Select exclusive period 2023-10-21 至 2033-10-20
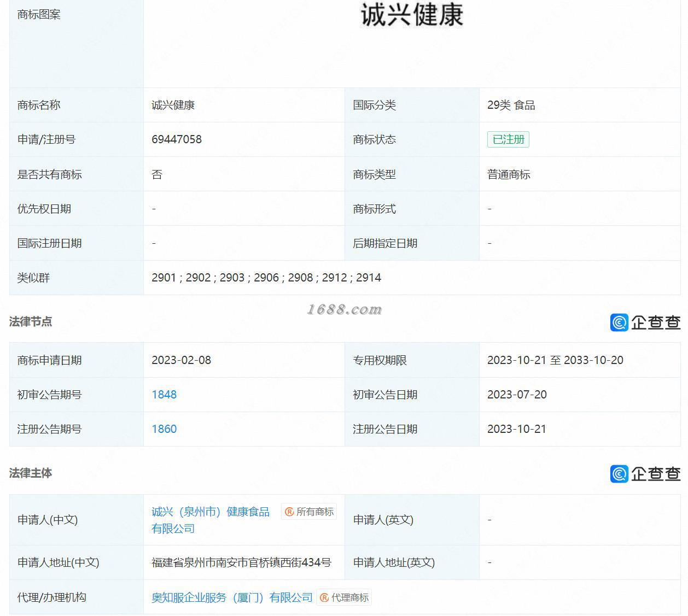The image size is (688, 616). coord(555,360)
